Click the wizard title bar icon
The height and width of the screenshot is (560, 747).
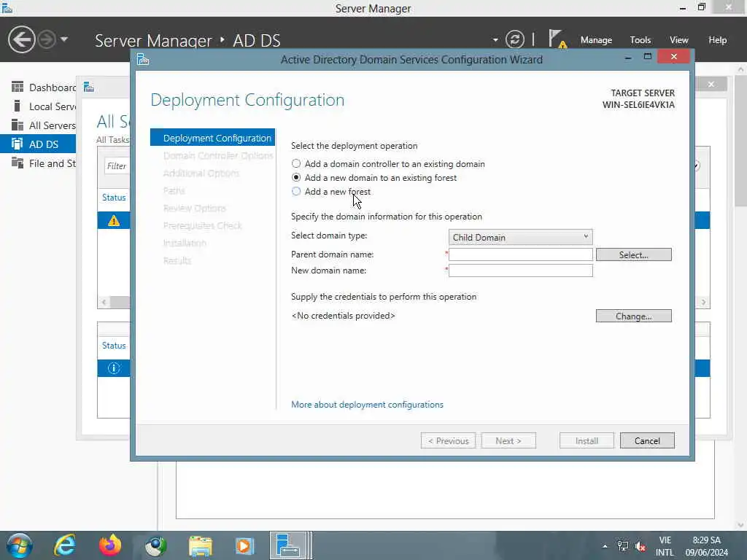coord(143,60)
